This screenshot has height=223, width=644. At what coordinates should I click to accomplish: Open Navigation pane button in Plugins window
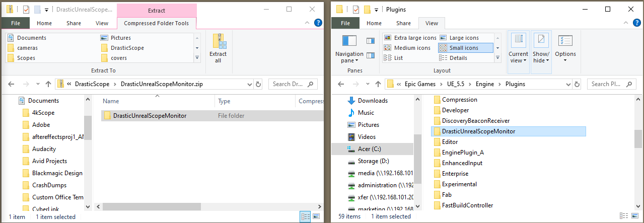tap(349, 49)
